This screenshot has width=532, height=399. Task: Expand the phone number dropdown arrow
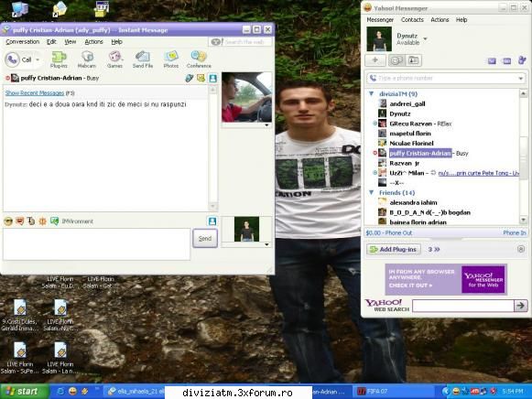click(521, 79)
